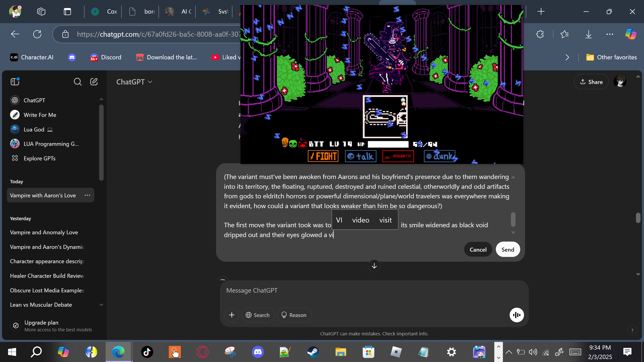644x362 pixels.
Task: Pick the 'video' autocomplete suggestion
Action: tap(361, 220)
